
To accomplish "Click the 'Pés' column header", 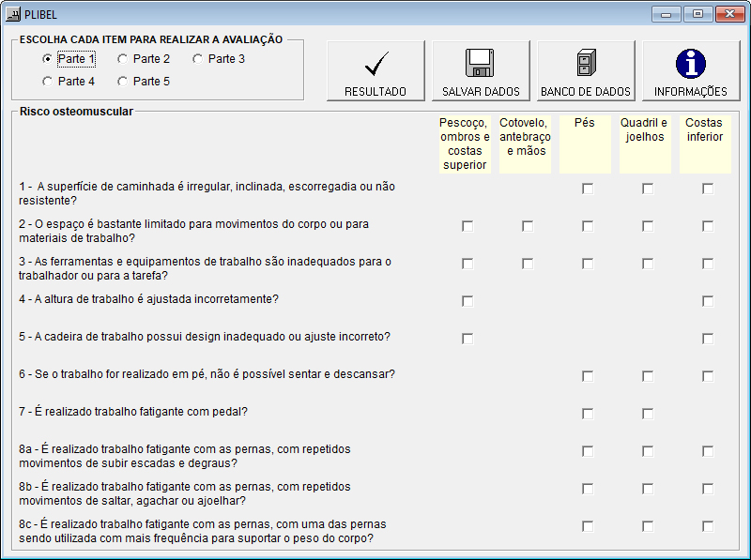I will pyautogui.click(x=585, y=144).
